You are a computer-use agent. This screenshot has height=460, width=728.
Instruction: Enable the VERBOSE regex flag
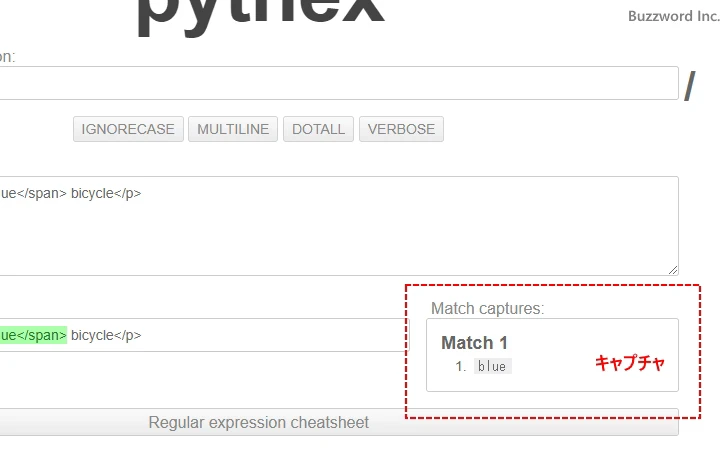click(x=401, y=129)
